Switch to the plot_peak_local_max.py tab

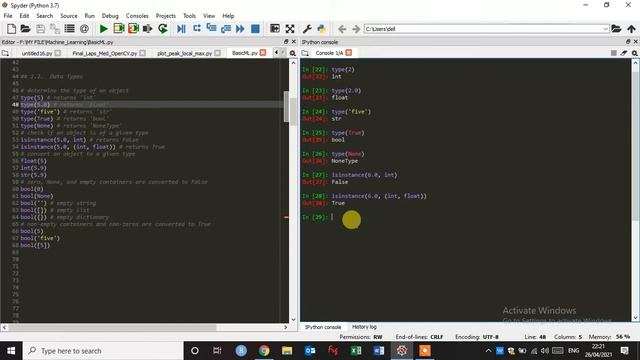[x=184, y=53]
